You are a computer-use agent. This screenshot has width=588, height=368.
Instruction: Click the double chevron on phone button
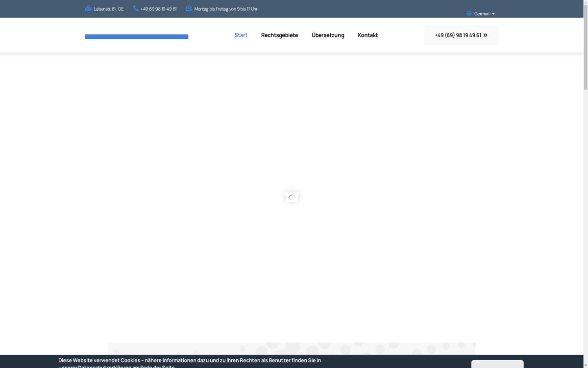pyautogui.click(x=485, y=35)
